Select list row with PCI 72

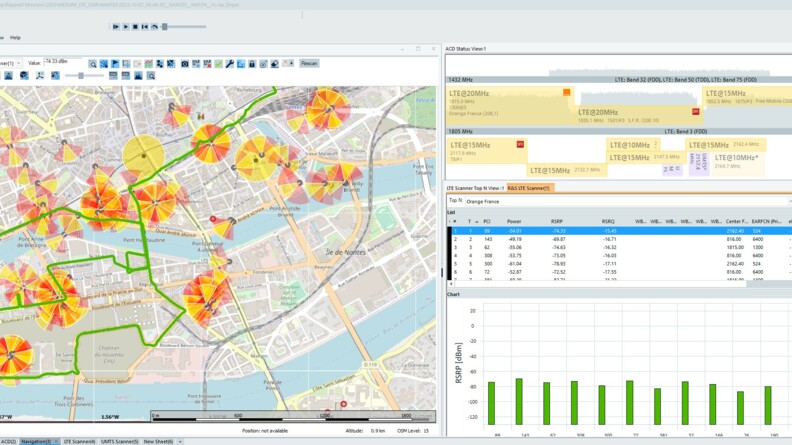(x=621, y=272)
